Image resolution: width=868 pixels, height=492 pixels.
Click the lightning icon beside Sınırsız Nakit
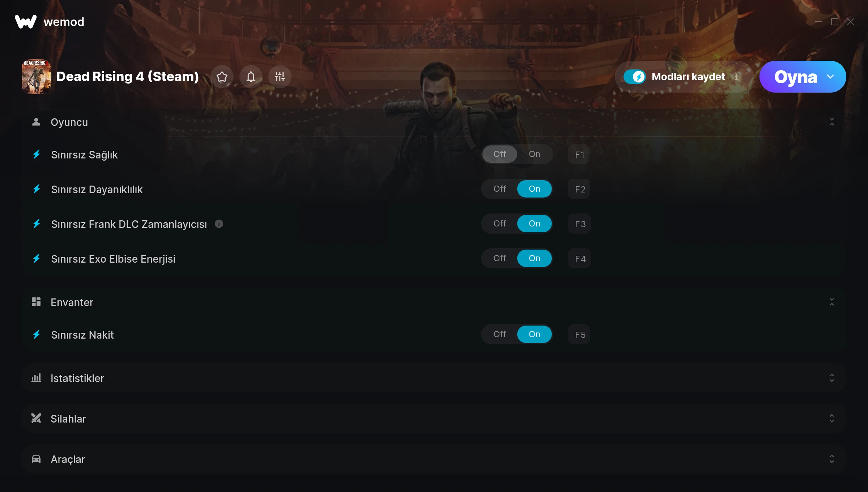tap(37, 335)
